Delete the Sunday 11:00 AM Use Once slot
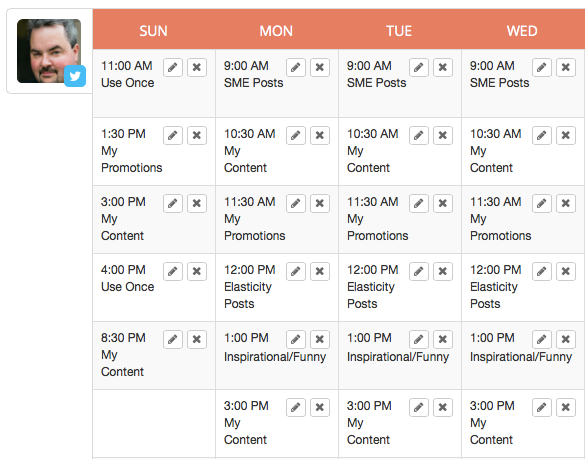The width and height of the screenshot is (585, 459). point(197,68)
